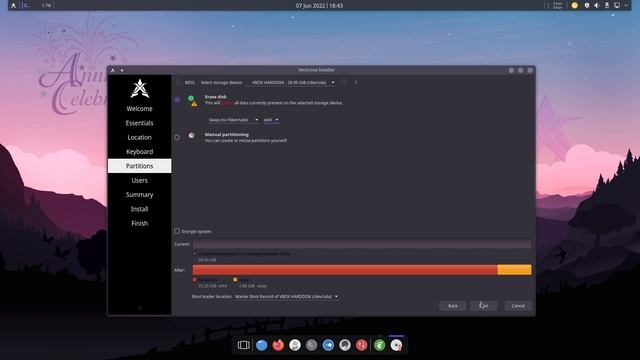Go to the Finish step
The height and width of the screenshot is (360, 640).
click(140, 223)
